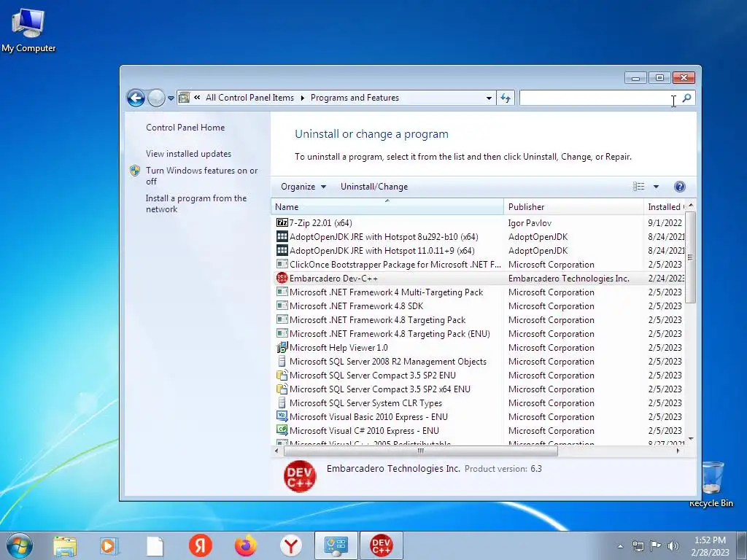
Task: Click the large Dev-C++ logo in details pane
Action: coord(300,476)
